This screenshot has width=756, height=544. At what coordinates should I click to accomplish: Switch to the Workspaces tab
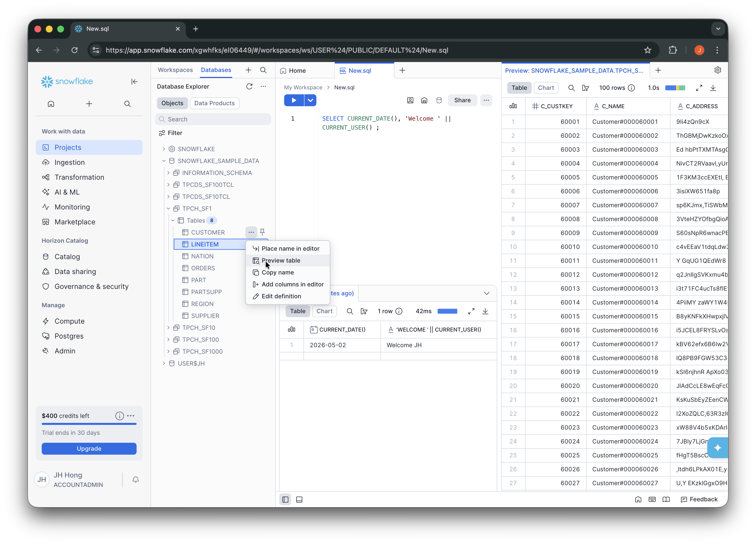[175, 70]
